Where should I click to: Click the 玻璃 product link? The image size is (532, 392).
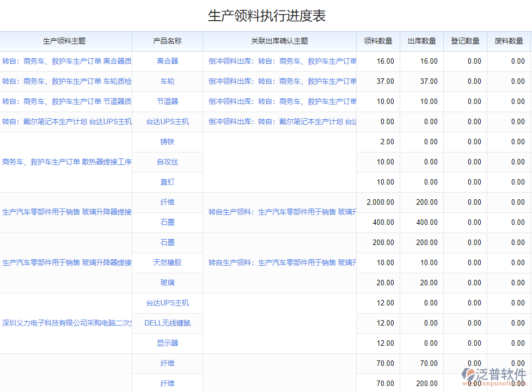click(x=167, y=283)
